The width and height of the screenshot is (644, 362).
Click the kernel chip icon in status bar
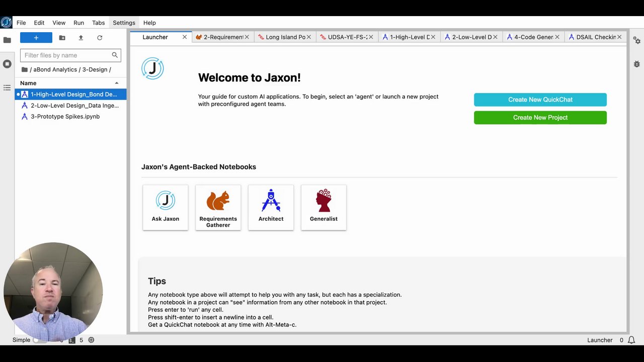click(x=91, y=340)
